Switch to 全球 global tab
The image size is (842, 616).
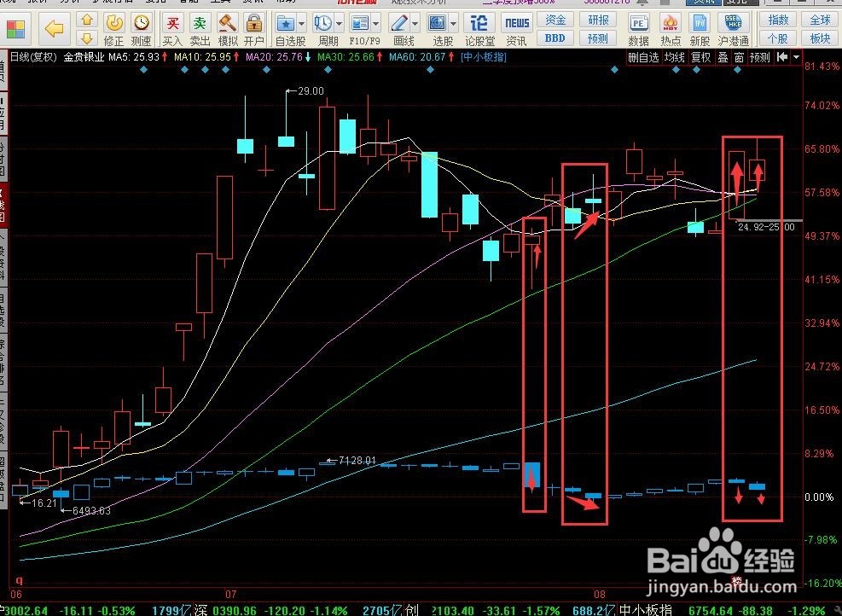point(820,20)
